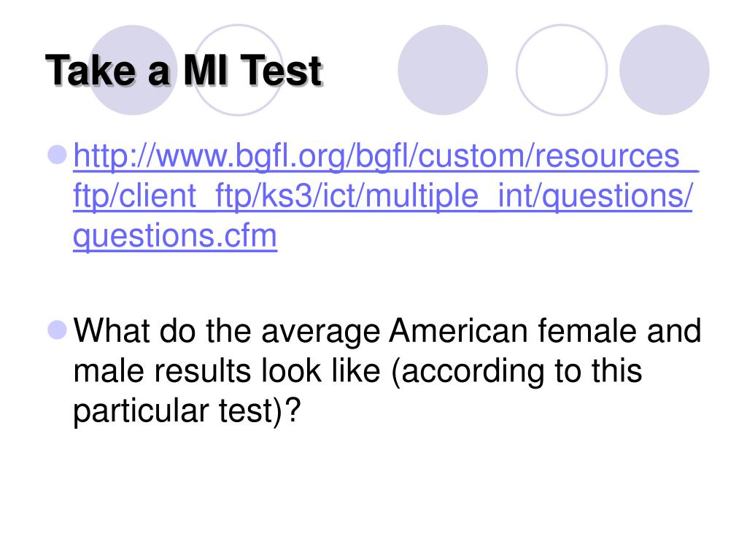Click 'male results' in the second line
Screen dimensions: 747x560
[162, 371]
